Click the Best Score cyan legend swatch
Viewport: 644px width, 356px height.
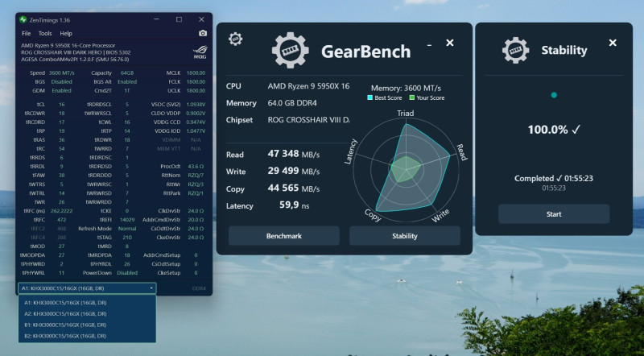(x=369, y=97)
